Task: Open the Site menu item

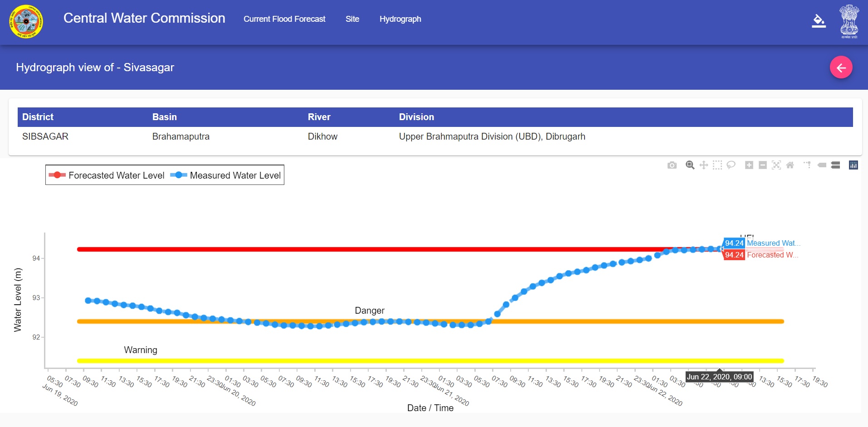Action: (352, 19)
